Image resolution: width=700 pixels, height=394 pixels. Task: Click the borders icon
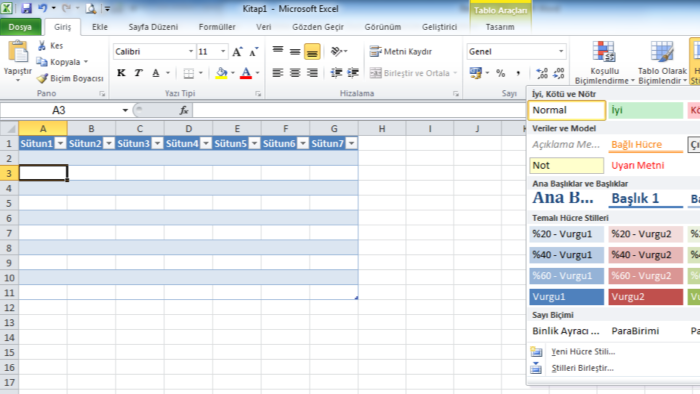coord(189,73)
